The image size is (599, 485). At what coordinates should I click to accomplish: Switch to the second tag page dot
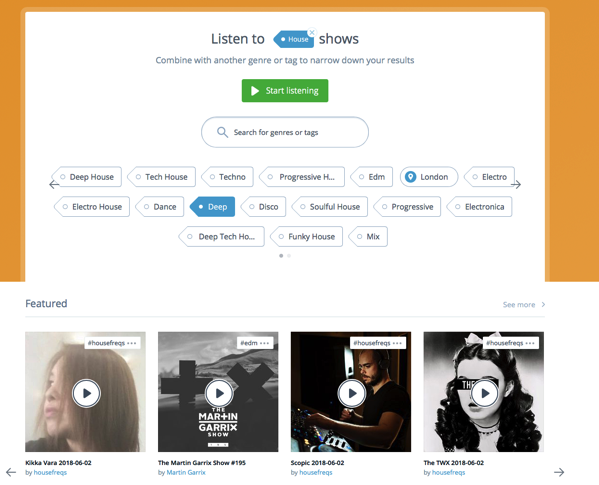[x=289, y=256]
